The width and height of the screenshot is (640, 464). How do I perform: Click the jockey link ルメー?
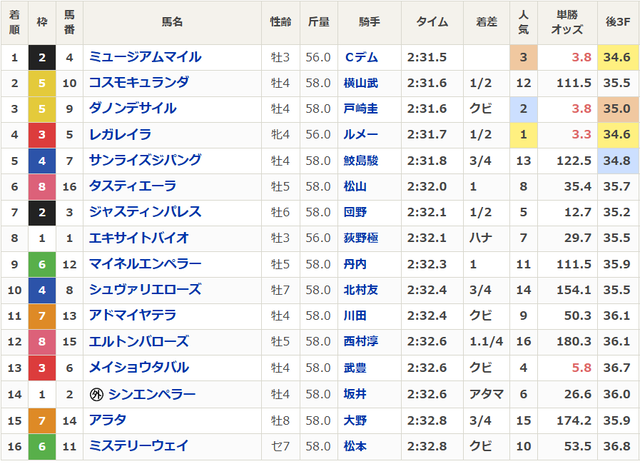(360, 134)
